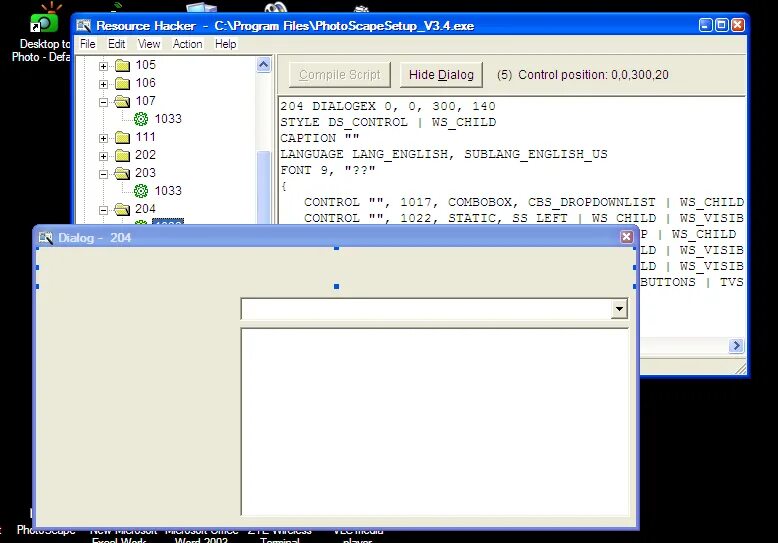This screenshot has height=543, width=778.
Task: Open the Edit menu
Action: click(117, 44)
